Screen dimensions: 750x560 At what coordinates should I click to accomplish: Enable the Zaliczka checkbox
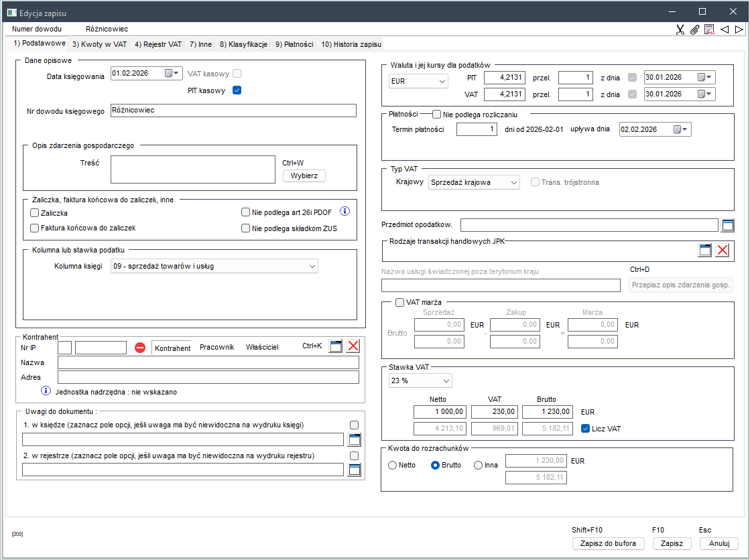[35, 213]
